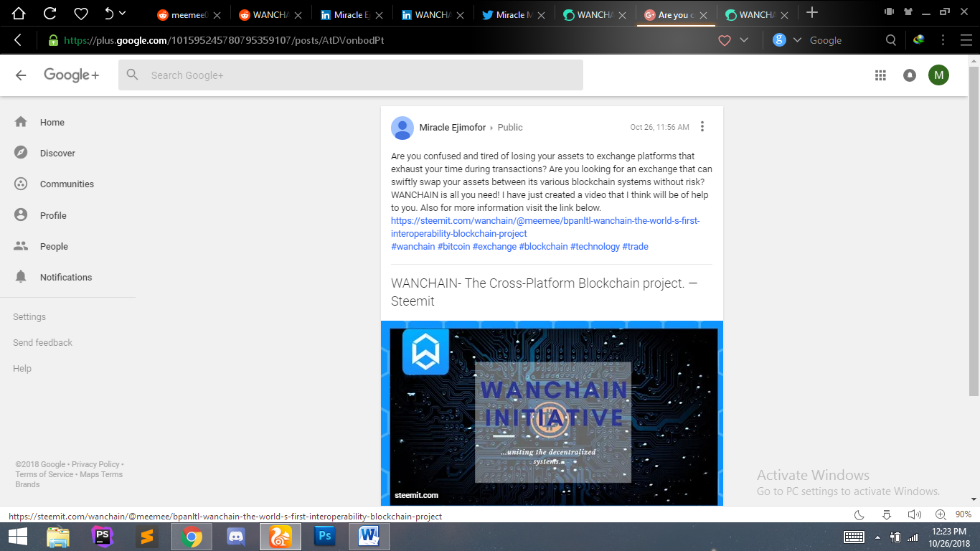Screen dimensions: 980x551
Task: Click the shirt skin icon in title bar
Action: click(x=908, y=11)
